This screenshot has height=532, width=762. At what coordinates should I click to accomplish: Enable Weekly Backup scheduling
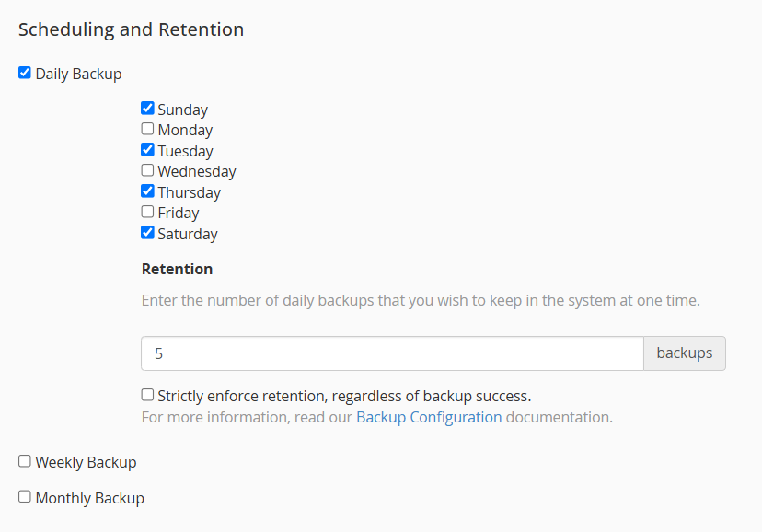(24, 461)
